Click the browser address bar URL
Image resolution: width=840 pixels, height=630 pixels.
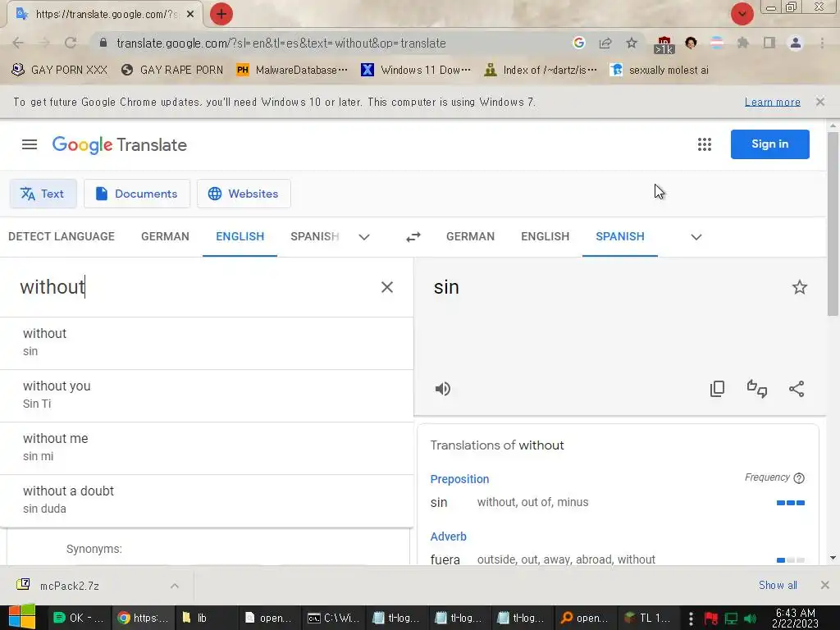click(281, 43)
